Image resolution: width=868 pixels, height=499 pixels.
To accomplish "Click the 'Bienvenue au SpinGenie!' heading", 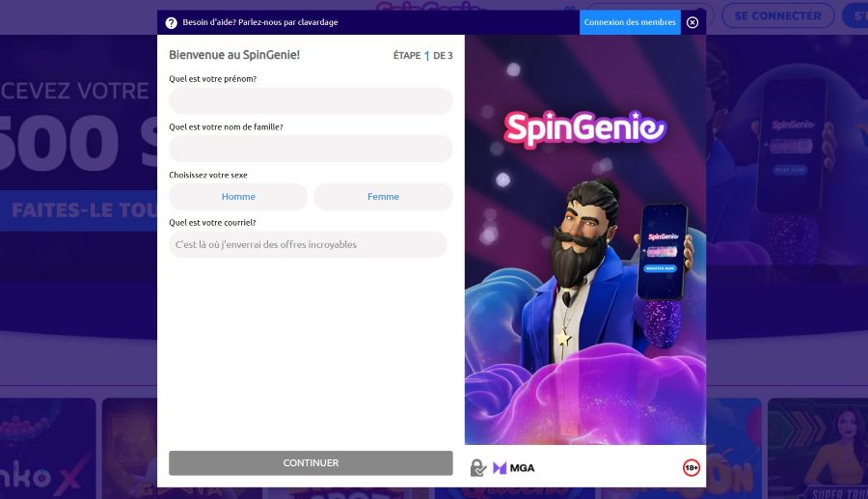I will pos(234,55).
